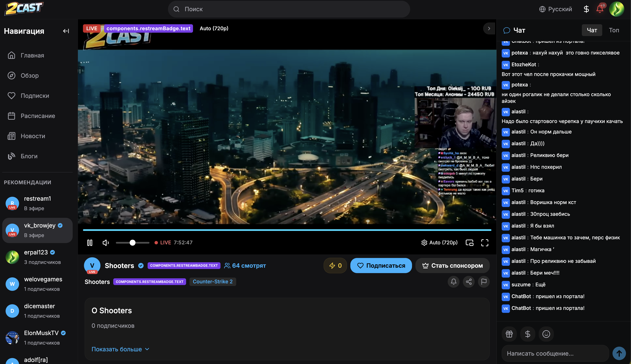
Task: Open the notifications bell in header
Action: coord(600,9)
